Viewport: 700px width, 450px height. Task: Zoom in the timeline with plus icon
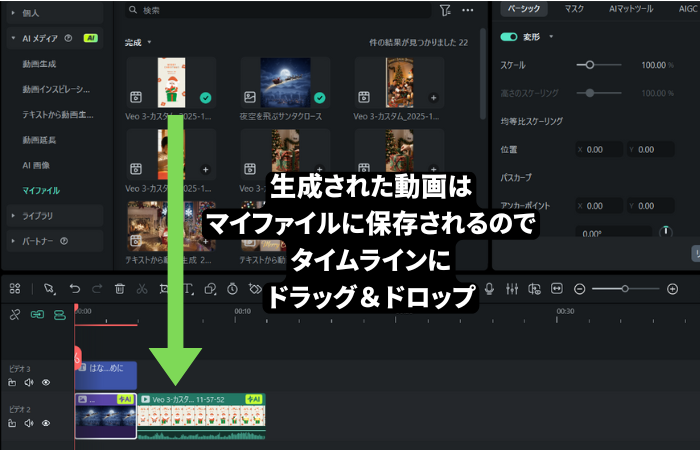[672, 289]
